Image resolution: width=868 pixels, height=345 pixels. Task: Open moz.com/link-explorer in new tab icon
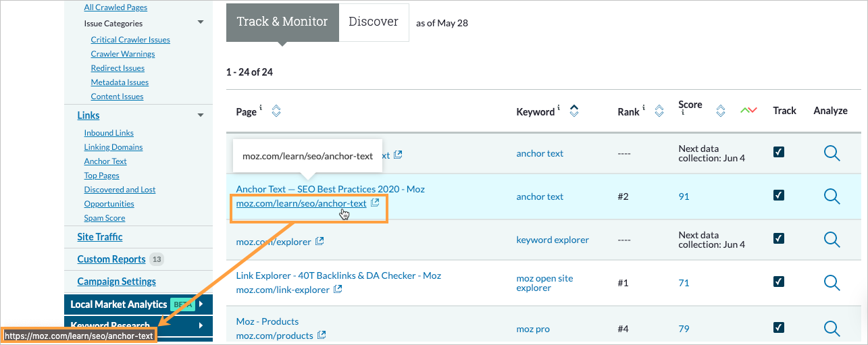338,290
